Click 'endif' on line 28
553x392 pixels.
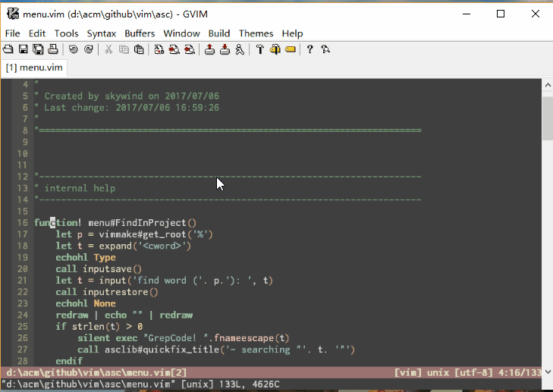pyautogui.click(x=69, y=361)
